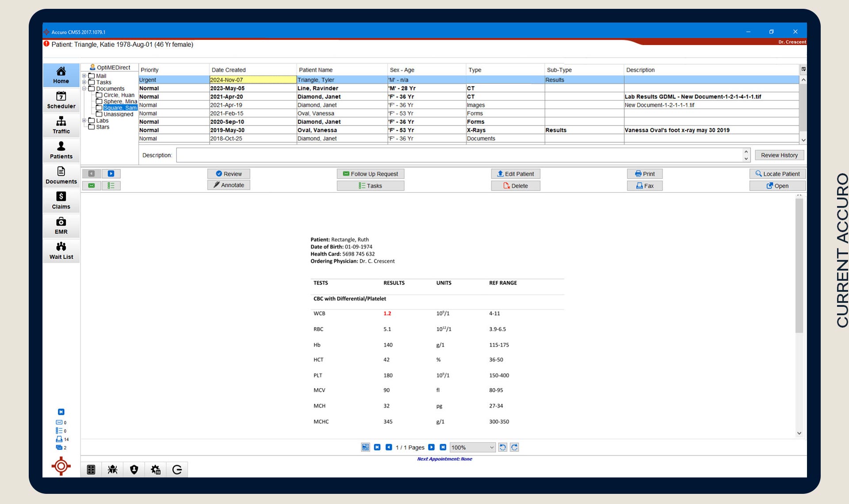Click the Open button
The height and width of the screenshot is (504, 849).
click(x=777, y=186)
